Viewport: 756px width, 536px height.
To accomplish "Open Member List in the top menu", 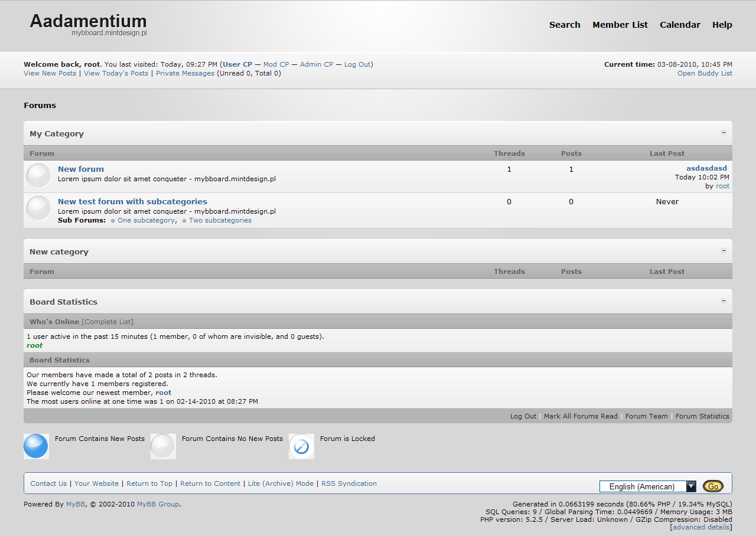I will click(x=620, y=25).
